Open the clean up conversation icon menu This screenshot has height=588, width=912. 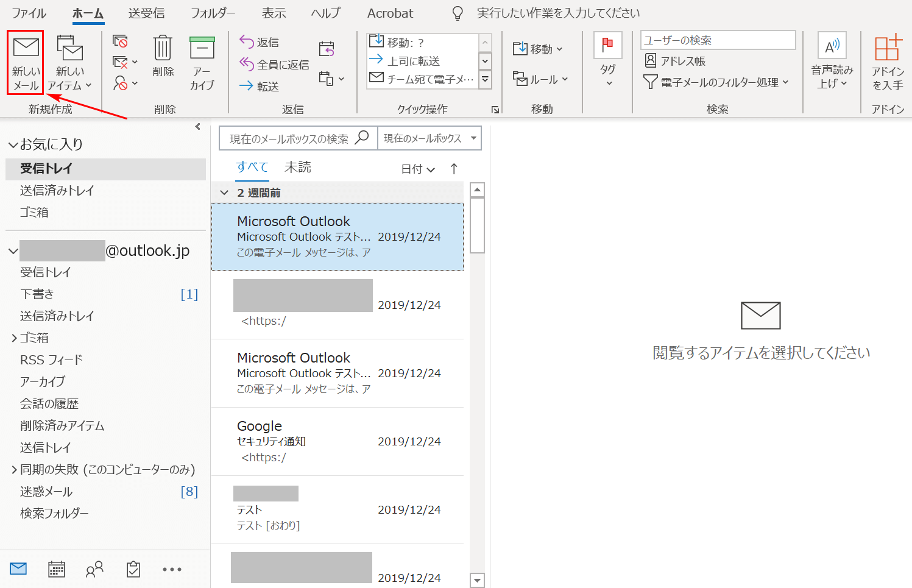[x=125, y=62]
